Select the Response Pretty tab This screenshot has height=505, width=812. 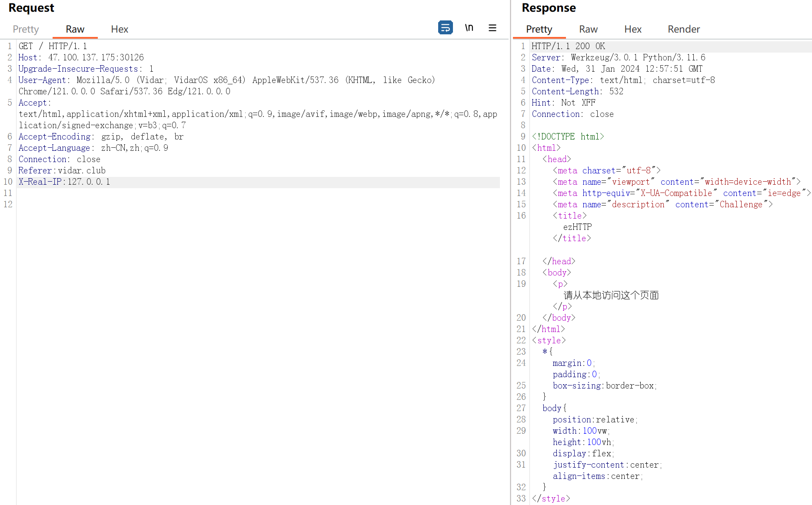click(x=539, y=29)
